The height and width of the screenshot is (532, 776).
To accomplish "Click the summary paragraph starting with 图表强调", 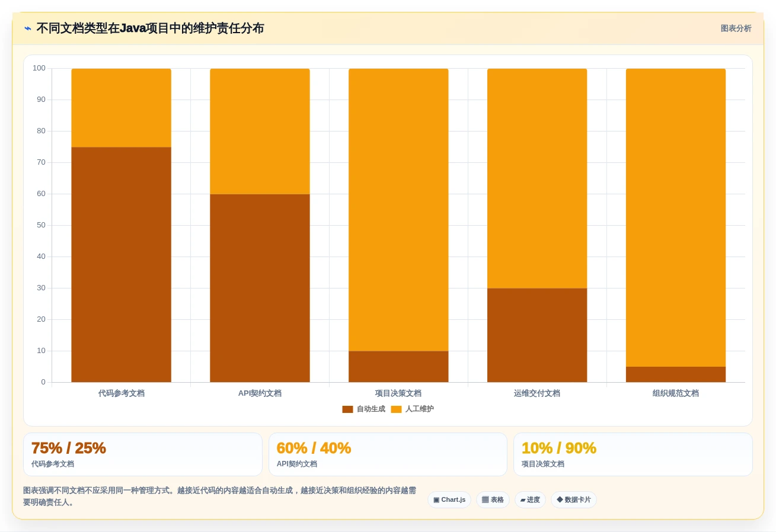I will (220, 496).
